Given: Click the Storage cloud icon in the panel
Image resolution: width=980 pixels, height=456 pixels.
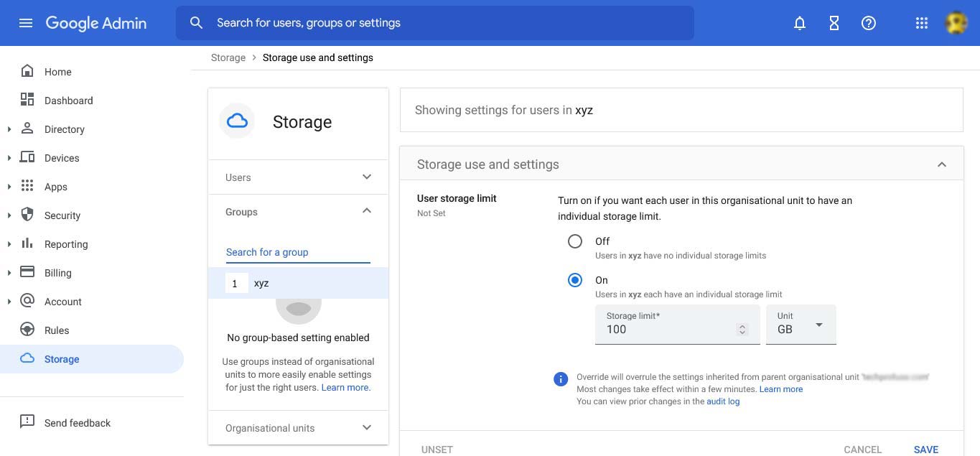Looking at the screenshot, I should tap(237, 121).
